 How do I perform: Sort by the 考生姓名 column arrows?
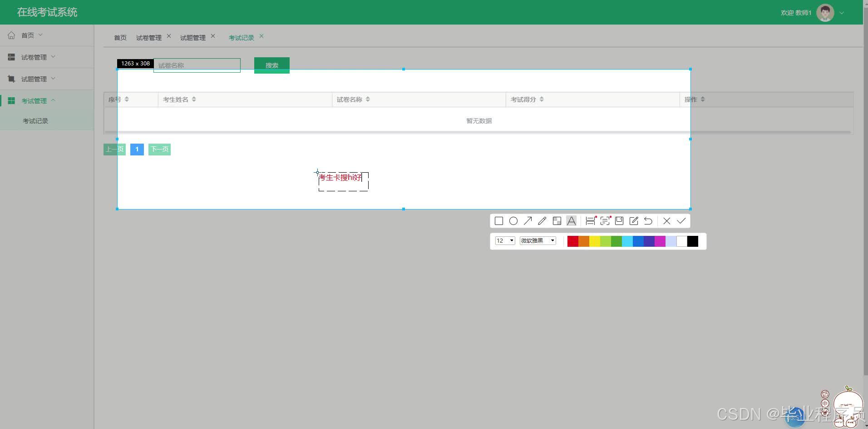[194, 99]
